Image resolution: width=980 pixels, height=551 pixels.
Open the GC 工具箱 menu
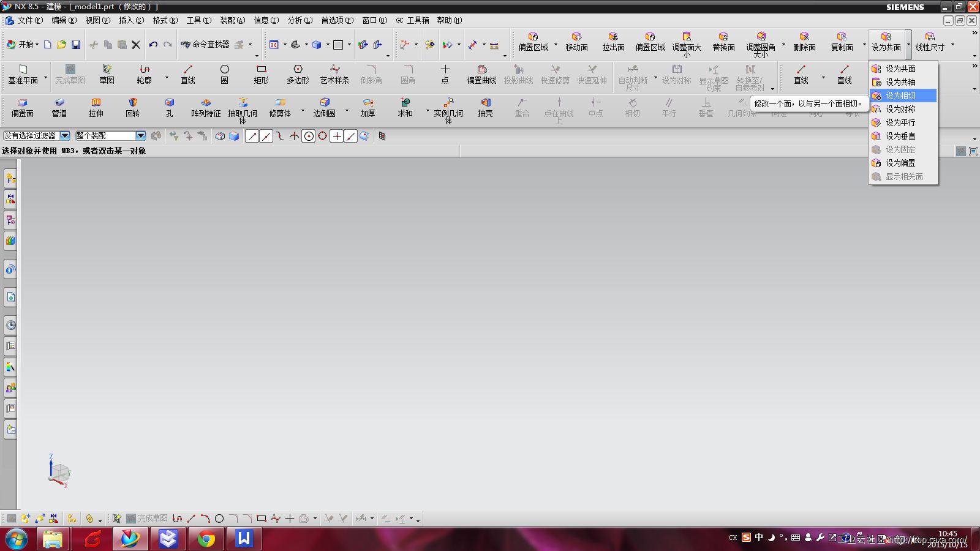coord(412,20)
